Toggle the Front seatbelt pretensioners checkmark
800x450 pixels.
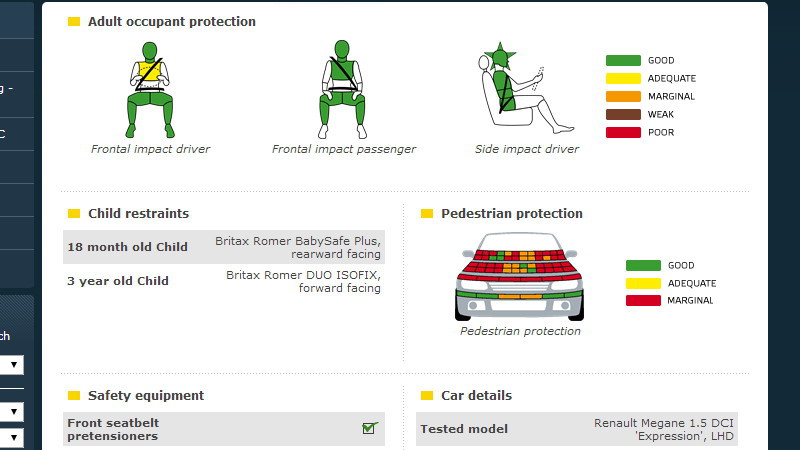[x=370, y=428]
